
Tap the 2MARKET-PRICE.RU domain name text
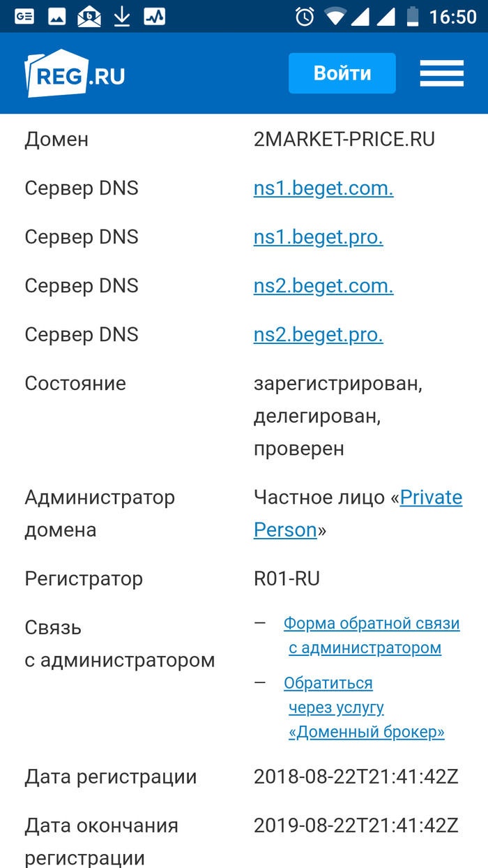click(x=344, y=140)
